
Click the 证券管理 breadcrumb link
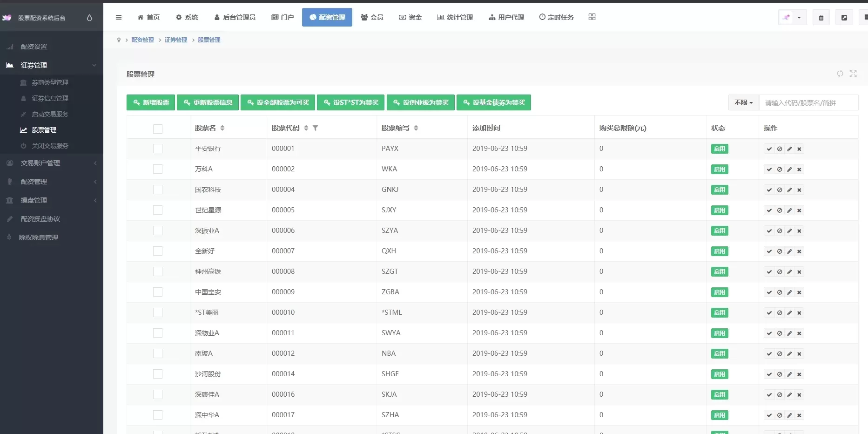point(175,40)
